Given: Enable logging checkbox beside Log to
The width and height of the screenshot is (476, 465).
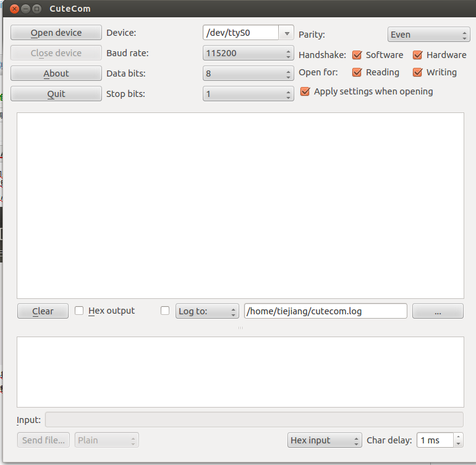Looking at the screenshot, I should (x=165, y=311).
